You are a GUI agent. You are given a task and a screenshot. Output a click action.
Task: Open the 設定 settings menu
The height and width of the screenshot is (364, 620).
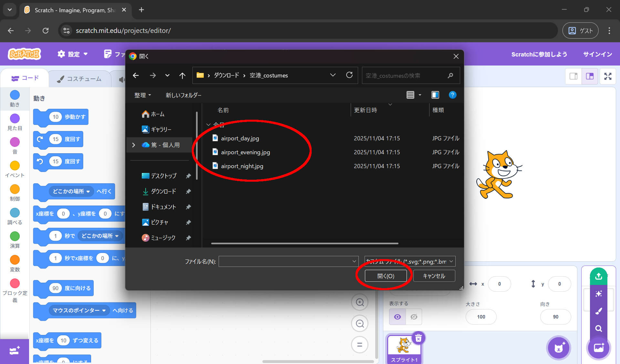[x=73, y=54]
